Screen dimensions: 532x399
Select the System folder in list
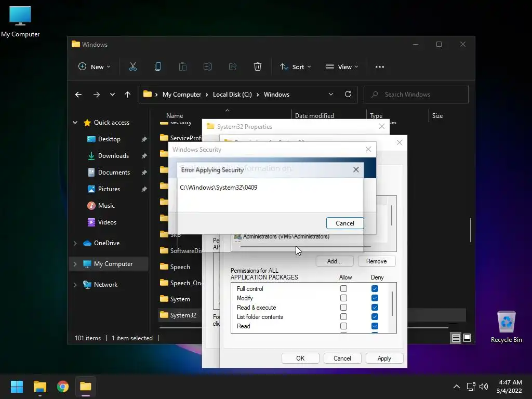tap(180, 299)
